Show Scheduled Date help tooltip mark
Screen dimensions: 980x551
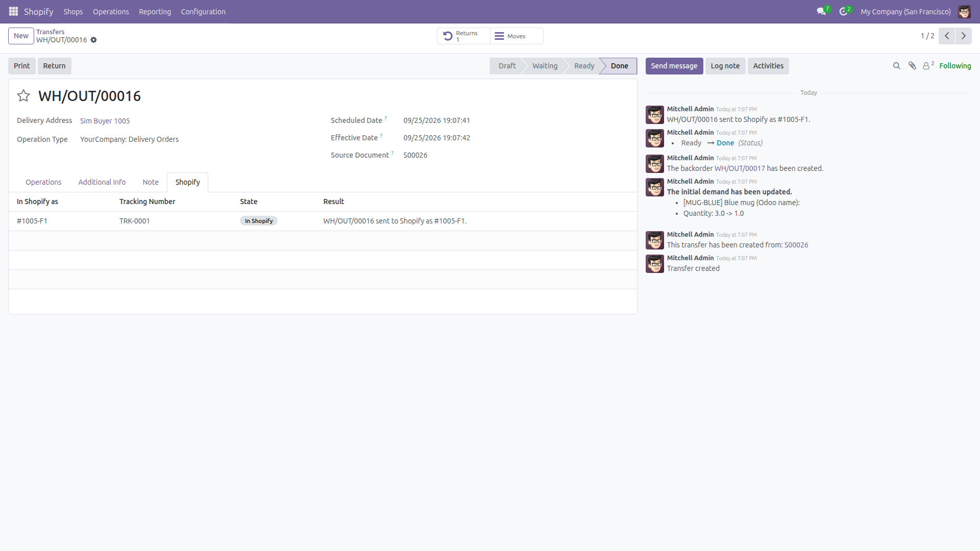pos(386,118)
